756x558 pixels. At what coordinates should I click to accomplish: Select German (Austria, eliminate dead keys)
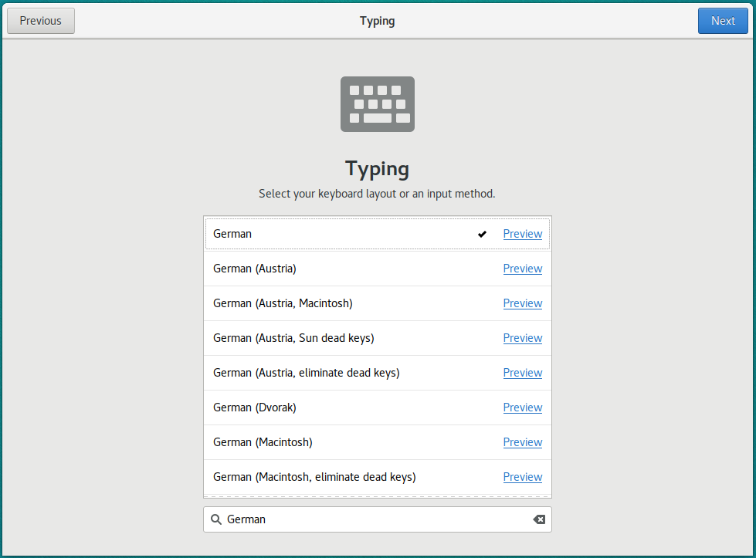pos(306,373)
